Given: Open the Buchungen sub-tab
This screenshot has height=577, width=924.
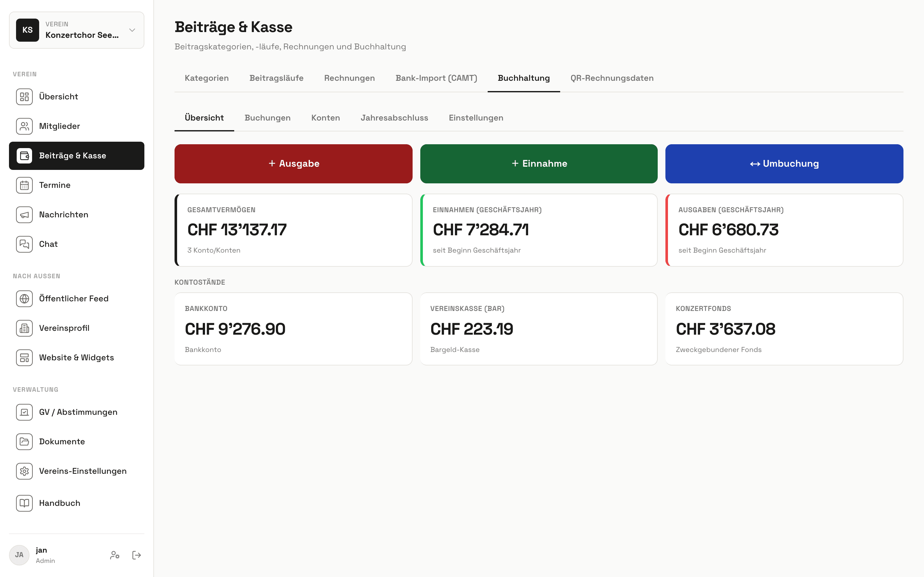Looking at the screenshot, I should click(x=267, y=118).
